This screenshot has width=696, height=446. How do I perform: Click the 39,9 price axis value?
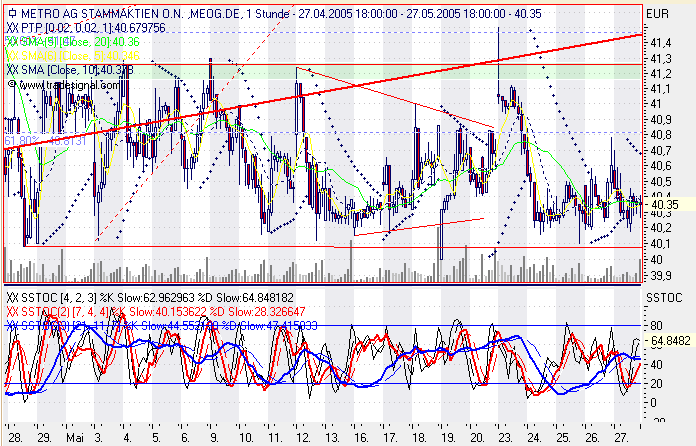661,275
